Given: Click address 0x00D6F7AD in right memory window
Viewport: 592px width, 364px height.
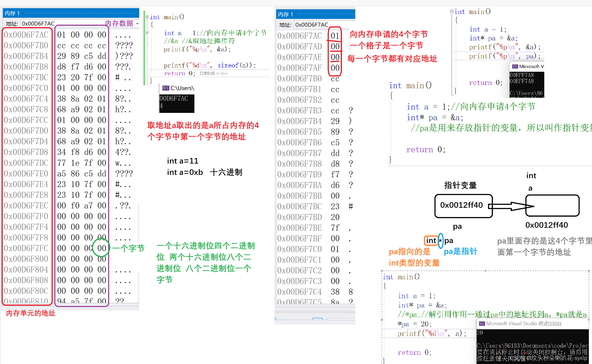Looking at the screenshot, I should tap(300, 47).
